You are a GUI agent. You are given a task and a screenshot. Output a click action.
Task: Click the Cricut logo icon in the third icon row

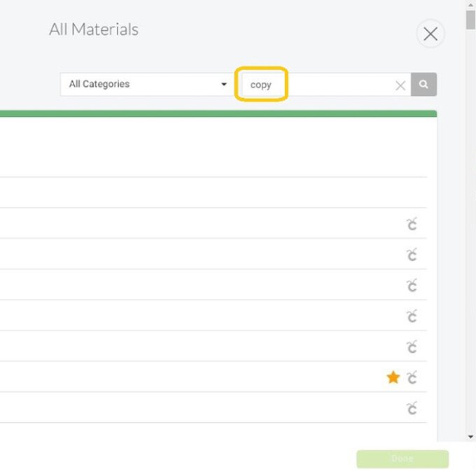412,286
